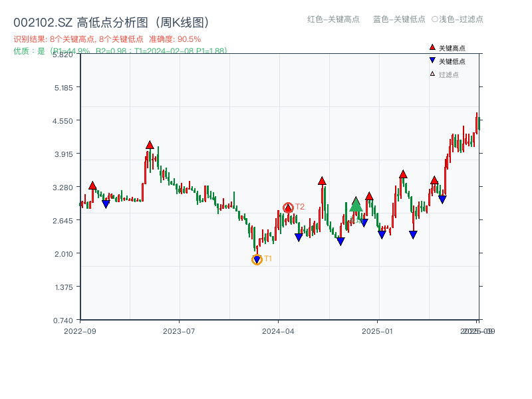Click the x-axis date 2023-07
This screenshot has width=532, height=399.
click(179, 331)
